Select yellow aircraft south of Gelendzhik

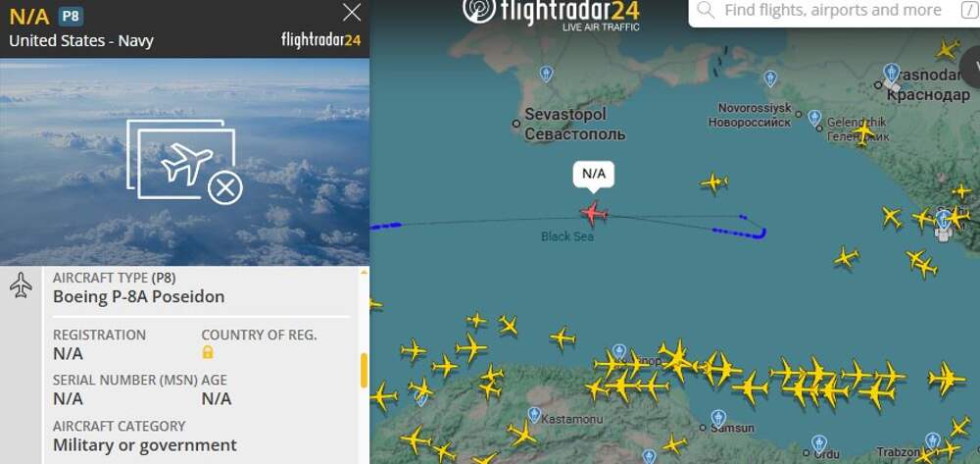[x=863, y=132]
